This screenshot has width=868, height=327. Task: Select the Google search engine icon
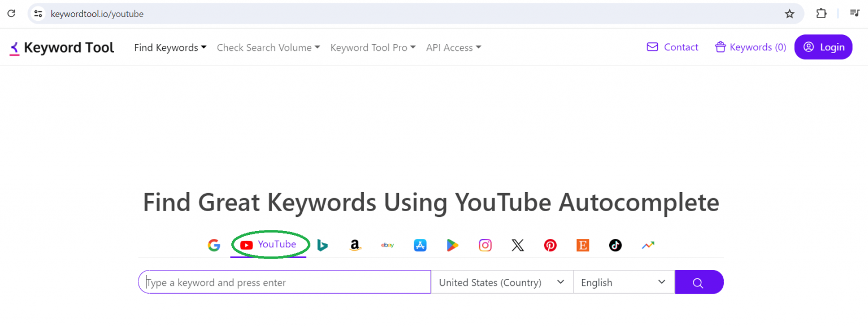coord(214,245)
